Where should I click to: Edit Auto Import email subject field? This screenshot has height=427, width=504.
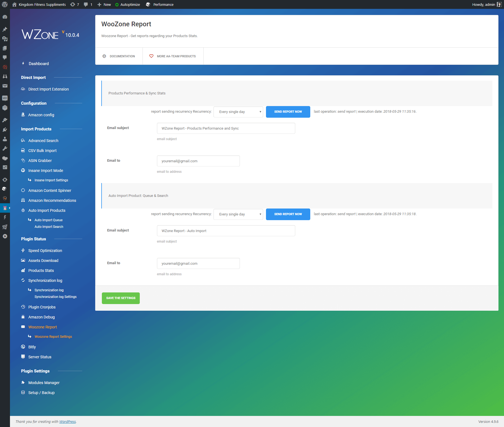click(x=226, y=231)
